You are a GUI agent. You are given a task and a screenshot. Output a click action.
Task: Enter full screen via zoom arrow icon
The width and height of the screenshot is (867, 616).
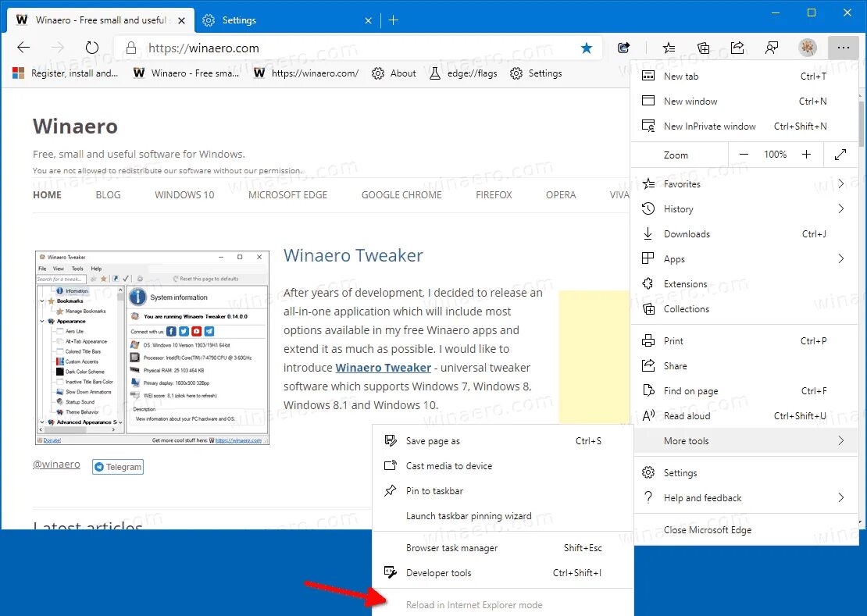pos(840,155)
